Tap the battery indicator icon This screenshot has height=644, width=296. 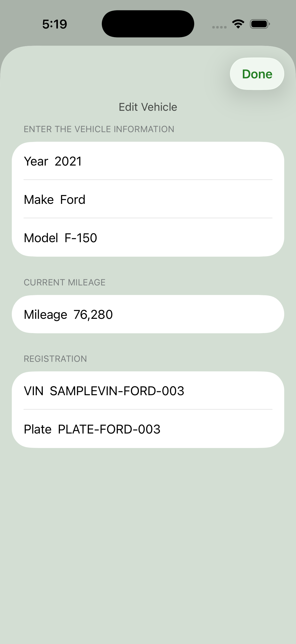260,24
